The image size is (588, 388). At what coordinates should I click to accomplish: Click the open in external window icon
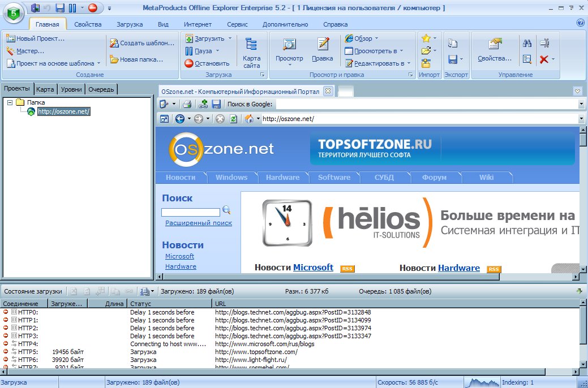pyautogui.click(x=164, y=119)
